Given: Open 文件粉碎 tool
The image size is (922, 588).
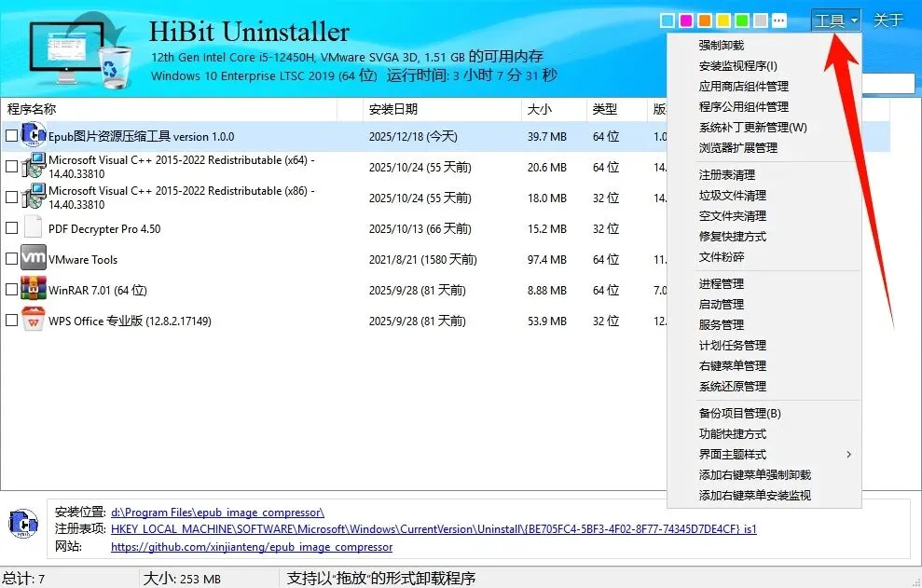Looking at the screenshot, I should click(722, 257).
